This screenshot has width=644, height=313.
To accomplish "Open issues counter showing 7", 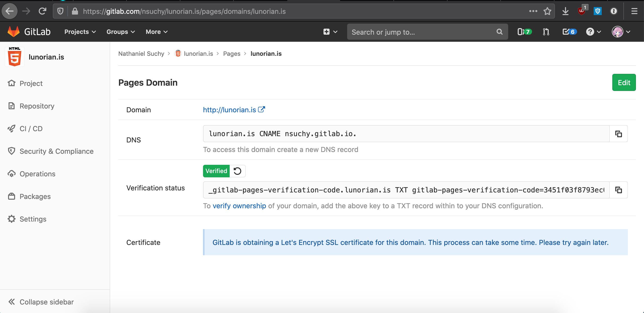I will coord(524,32).
